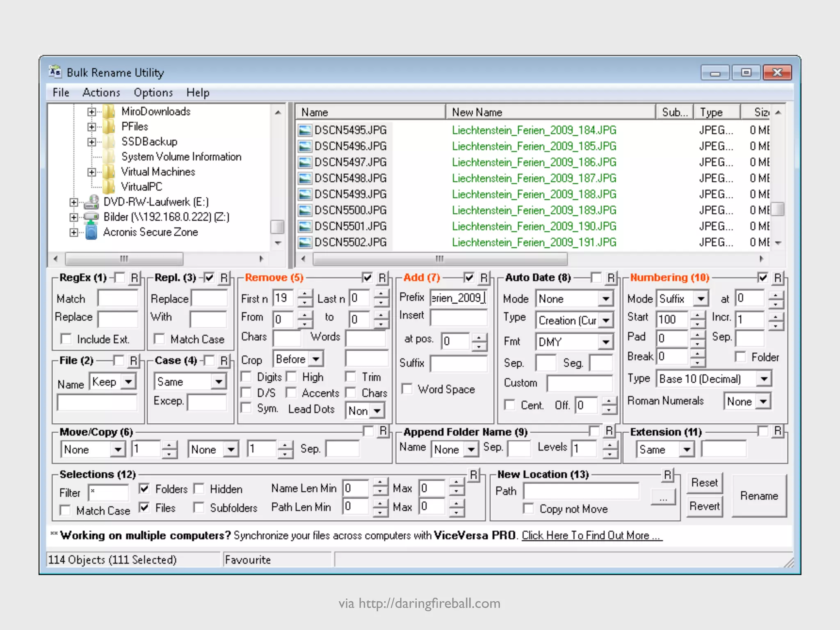Open the Options menu
The image size is (840, 630).
[153, 93]
